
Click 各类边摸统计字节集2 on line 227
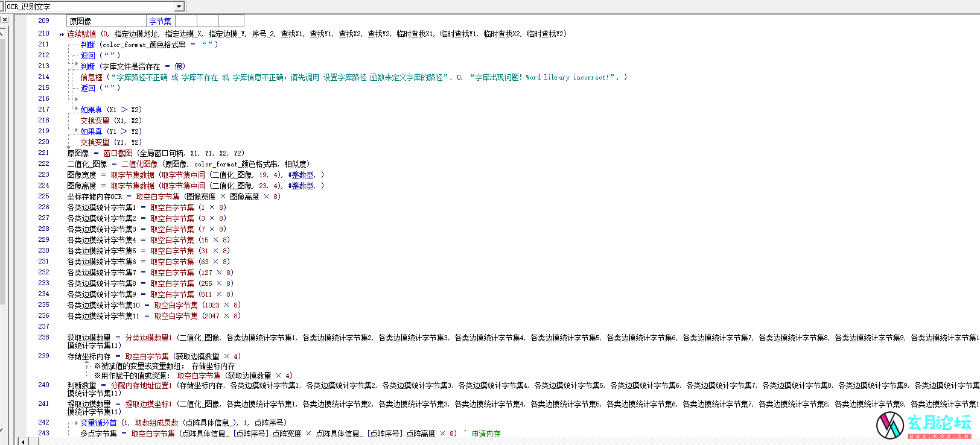click(x=102, y=218)
